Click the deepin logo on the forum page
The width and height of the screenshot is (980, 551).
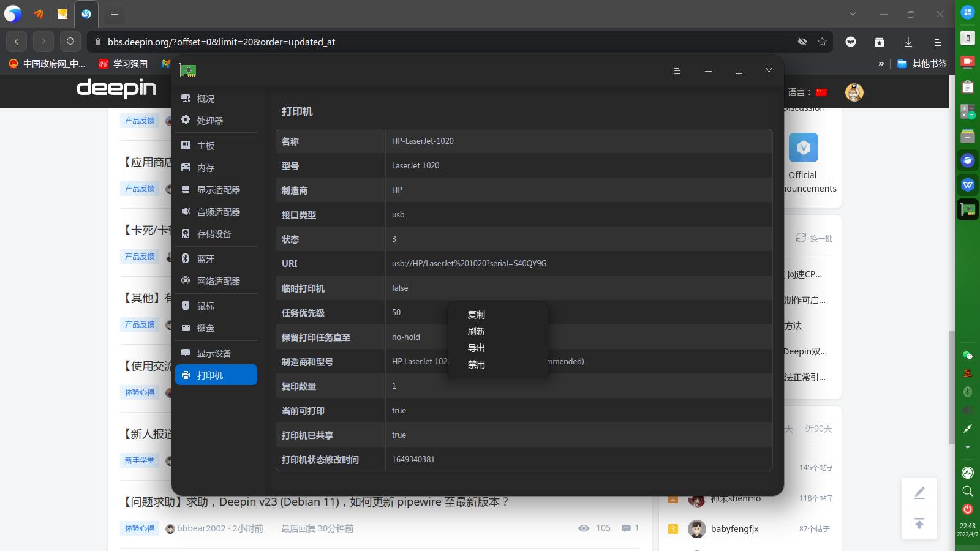click(116, 88)
